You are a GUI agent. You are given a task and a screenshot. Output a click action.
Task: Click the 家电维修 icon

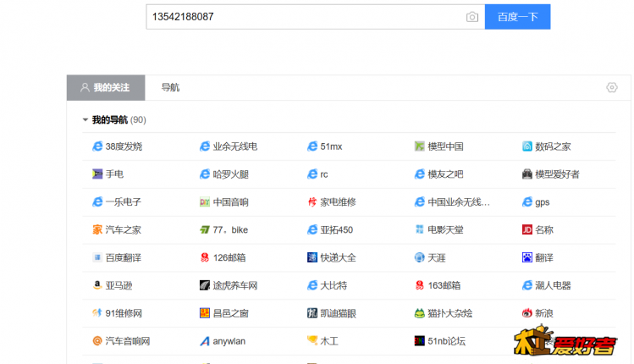click(x=312, y=201)
